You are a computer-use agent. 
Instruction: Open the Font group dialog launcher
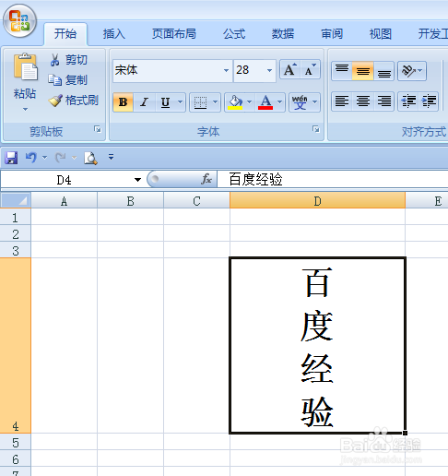pyautogui.click(x=316, y=129)
